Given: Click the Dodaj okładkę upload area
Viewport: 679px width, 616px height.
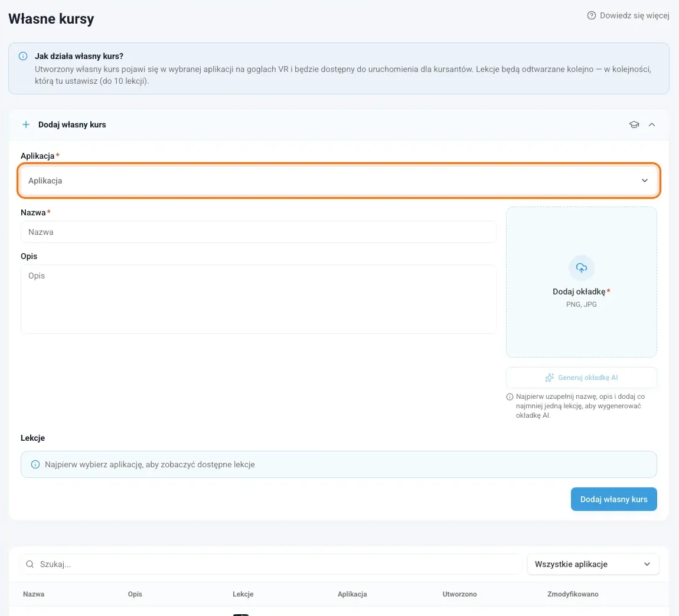Looking at the screenshot, I should (581, 282).
